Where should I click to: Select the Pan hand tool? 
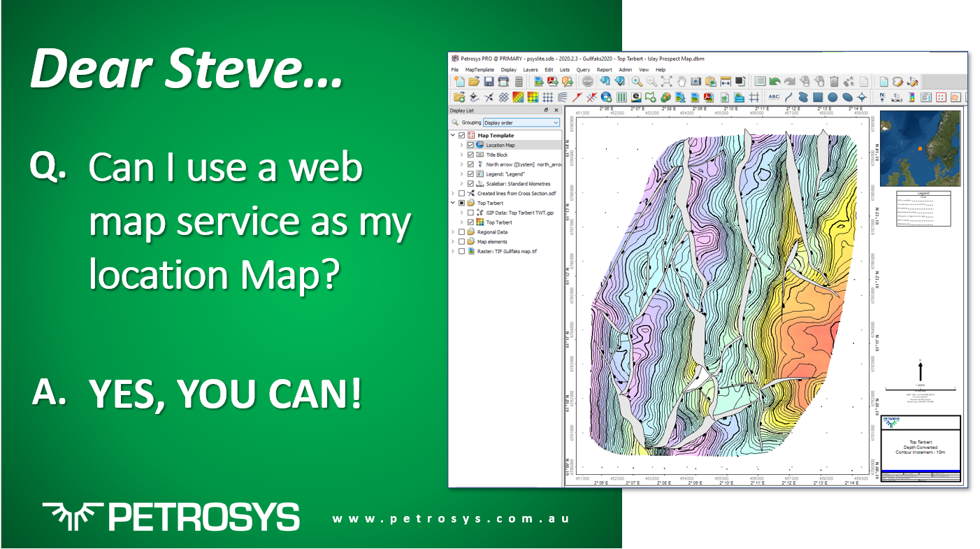point(682,81)
